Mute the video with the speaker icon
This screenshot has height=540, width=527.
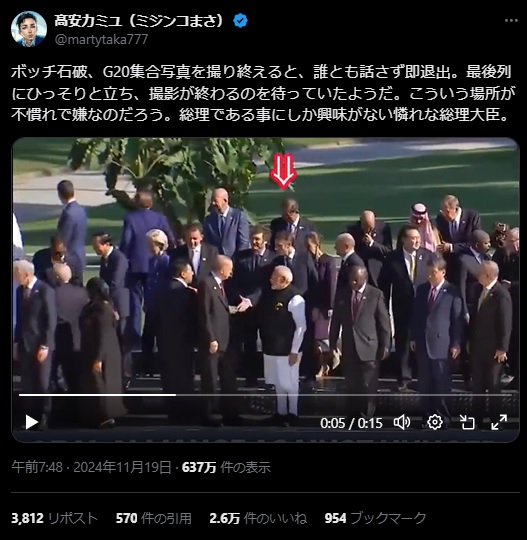click(x=402, y=422)
